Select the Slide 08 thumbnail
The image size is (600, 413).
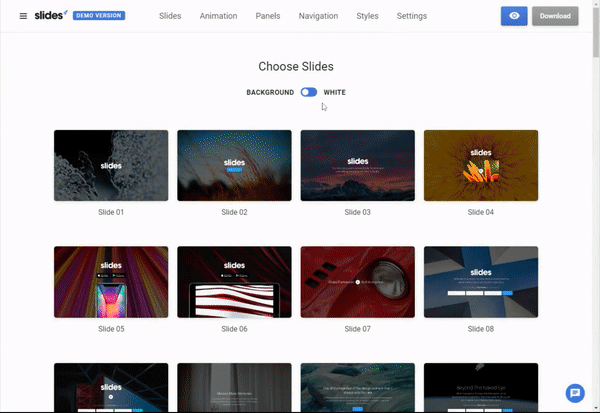(481, 282)
